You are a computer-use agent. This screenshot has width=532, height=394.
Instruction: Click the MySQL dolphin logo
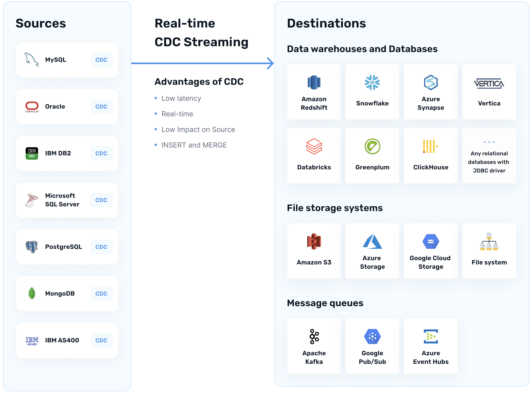click(32, 60)
